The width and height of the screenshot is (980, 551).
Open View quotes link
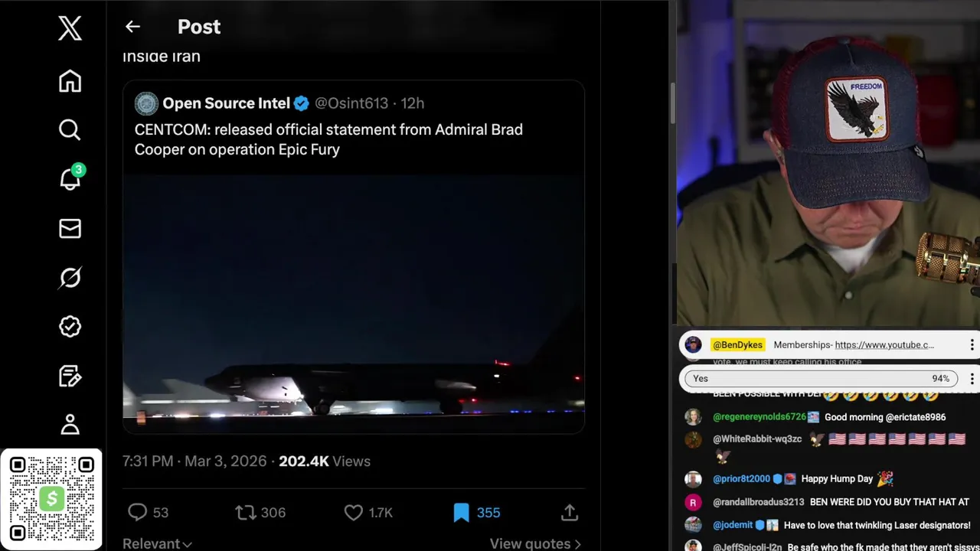coord(534,543)
